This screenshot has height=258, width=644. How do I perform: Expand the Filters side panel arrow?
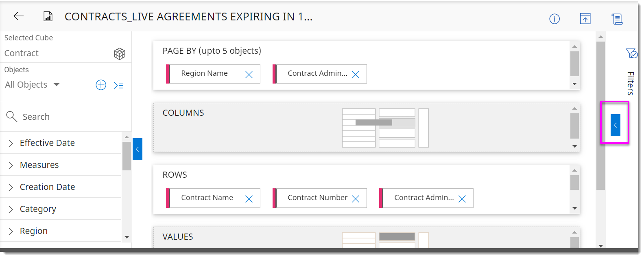[615, 125]
